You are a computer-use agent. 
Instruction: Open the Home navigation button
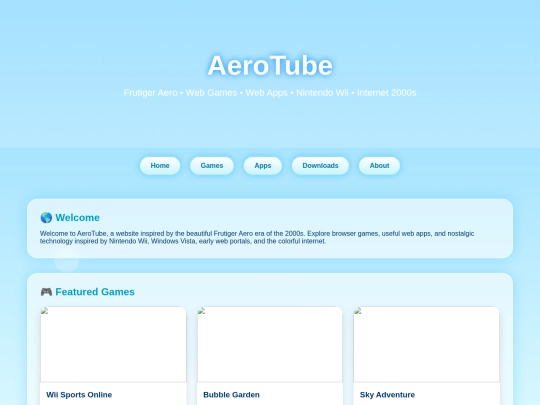click(x=160, y=166)
